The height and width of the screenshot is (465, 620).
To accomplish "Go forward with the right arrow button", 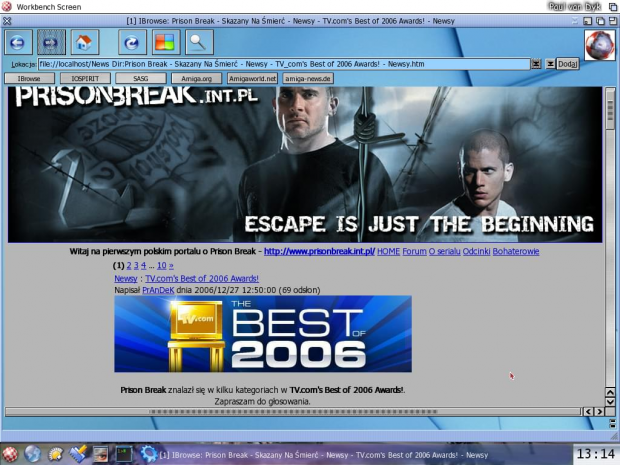I will click(51, 42).
